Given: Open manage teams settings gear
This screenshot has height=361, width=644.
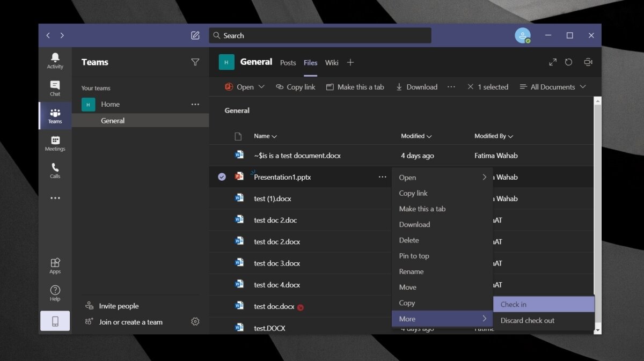Looking at the screenshot, I should pos(195,322).
